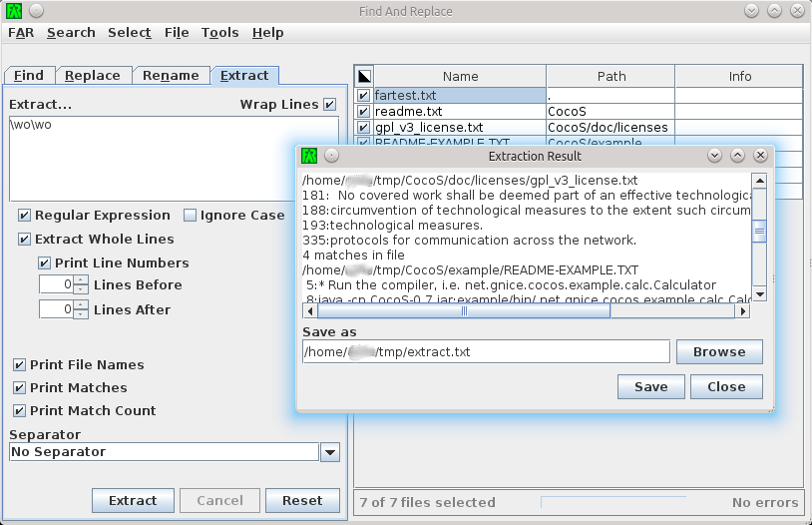
Task: Click round pin button in Extraction Result title bar
Action: pos(331,156)
